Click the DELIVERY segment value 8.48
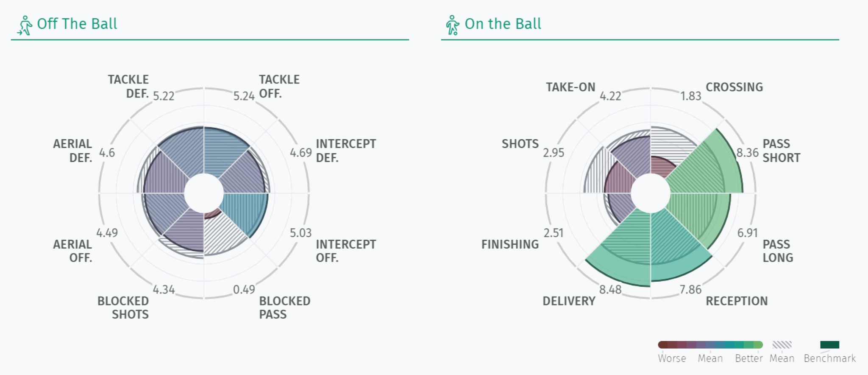 click(x=610, y=290)
